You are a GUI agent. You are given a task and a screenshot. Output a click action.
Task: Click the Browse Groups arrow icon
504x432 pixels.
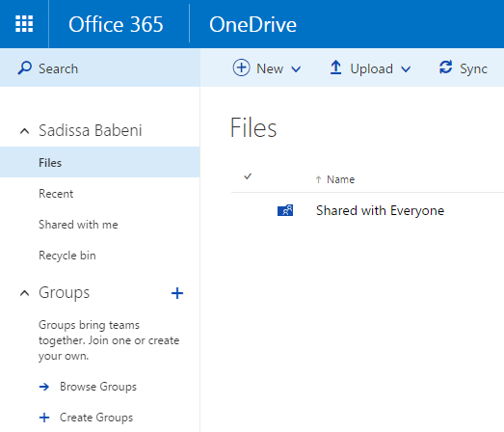point(44,387)
